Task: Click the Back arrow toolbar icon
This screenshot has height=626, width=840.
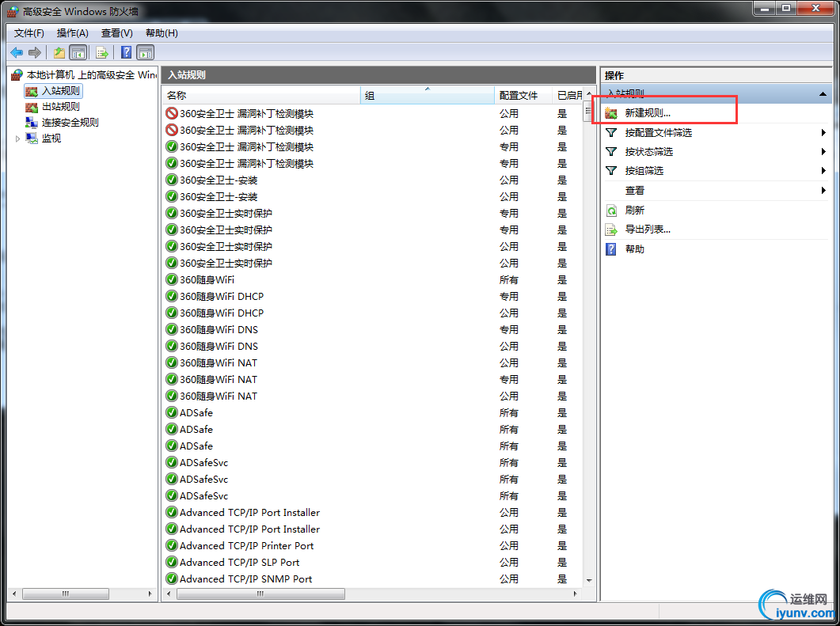Action: (17, 52)
